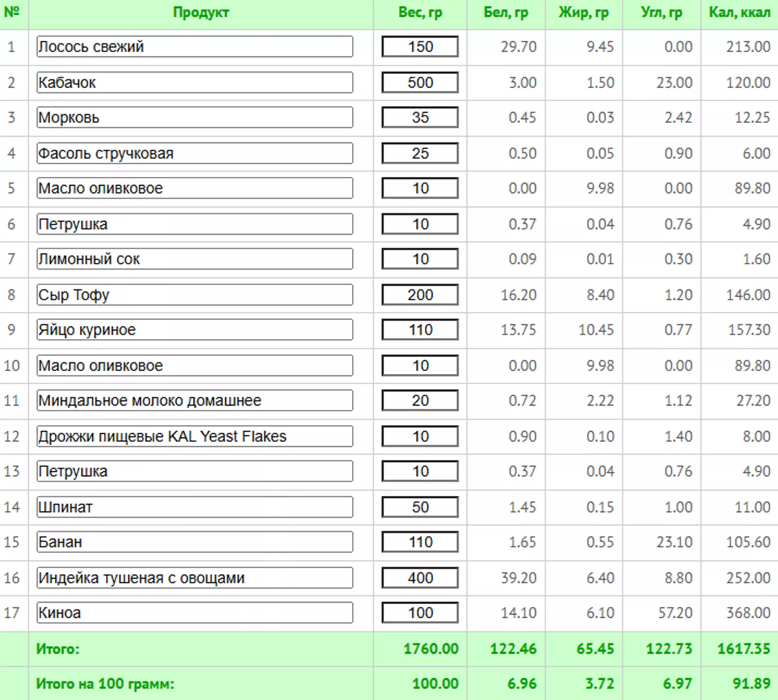Image resolution: width=778 pixels, height=700 pixels.
Task: Focus the Лимонный сок product field
Action: (x=194, y=259)
